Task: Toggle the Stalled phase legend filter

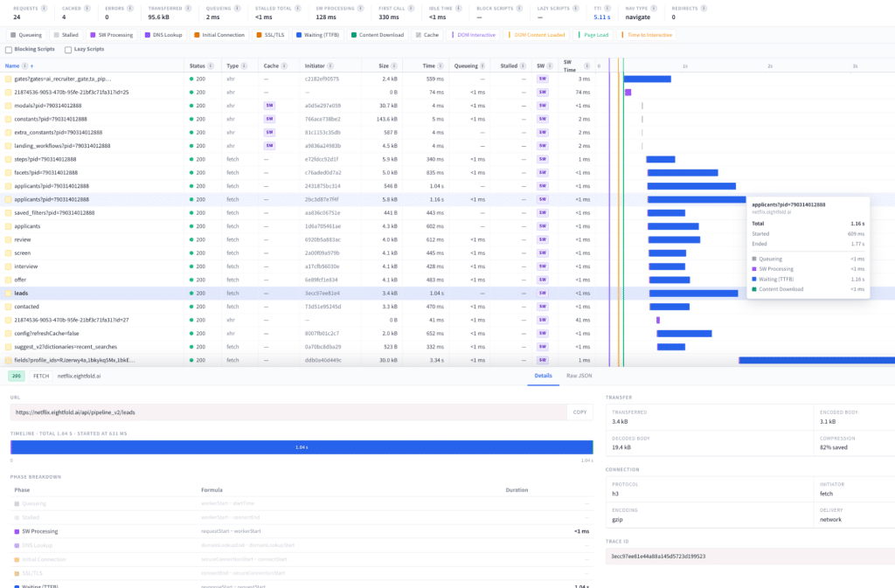Action: tap(66, 35)
